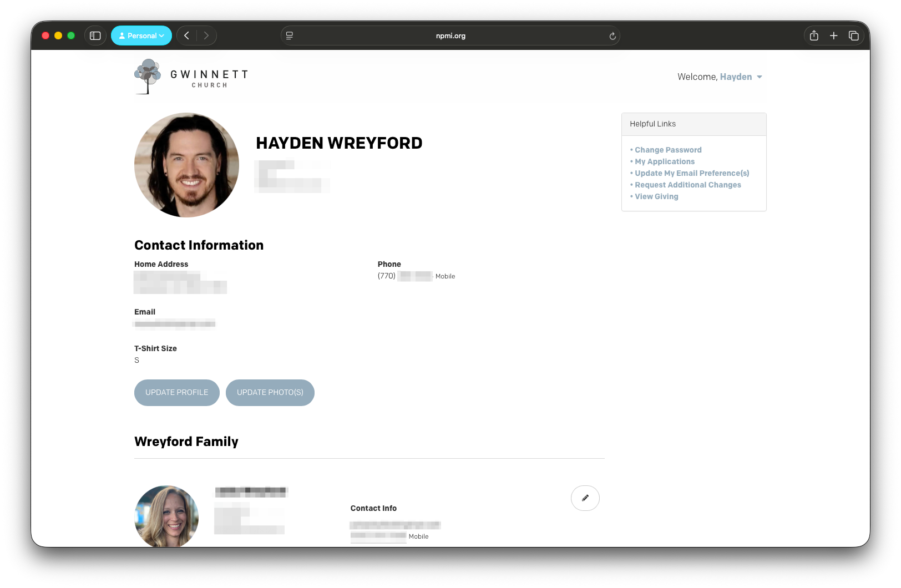This screenshot has height=588, width=901.
Task: Show tab overview in Safari
Action: pyautogui.click(x=853, y=35)
